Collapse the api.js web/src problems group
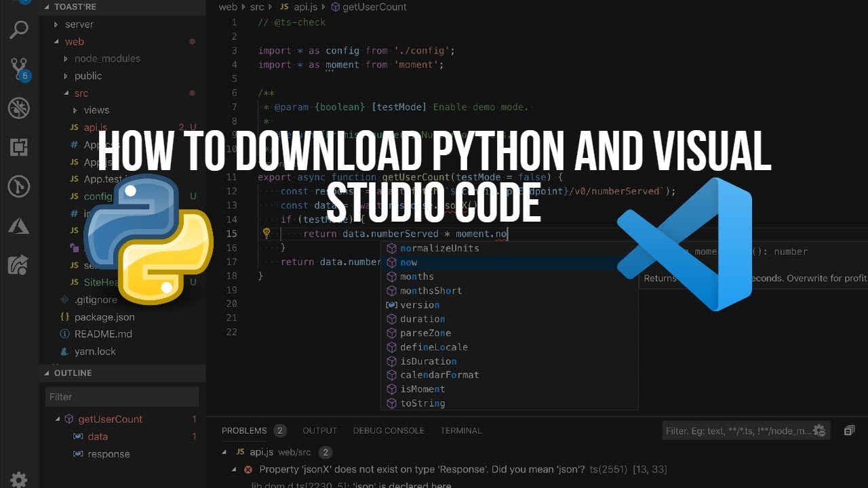This screenshot has height=488, width=868. click(x=225, y=452)
